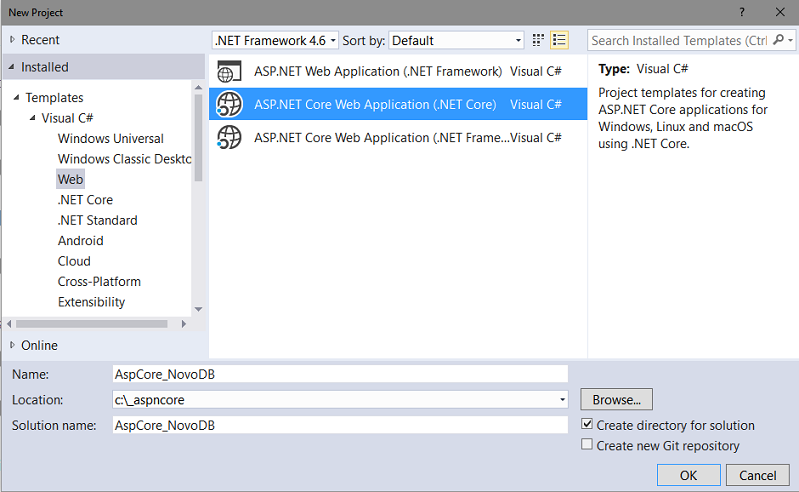Viewport: 799px width, 492px height.
Task: Click the horizontal scrollbar thumb under tree
Action: tap(92, 324)
